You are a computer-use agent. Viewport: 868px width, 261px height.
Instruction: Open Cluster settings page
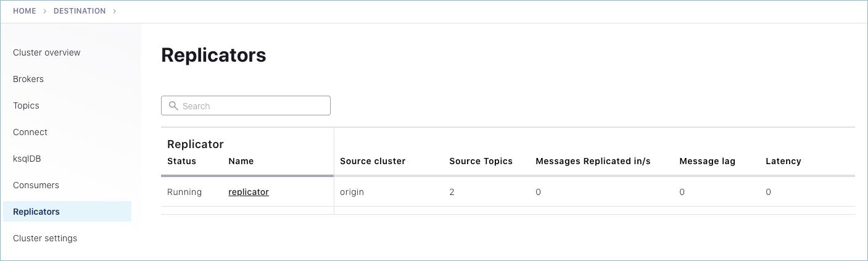[45, 238]
